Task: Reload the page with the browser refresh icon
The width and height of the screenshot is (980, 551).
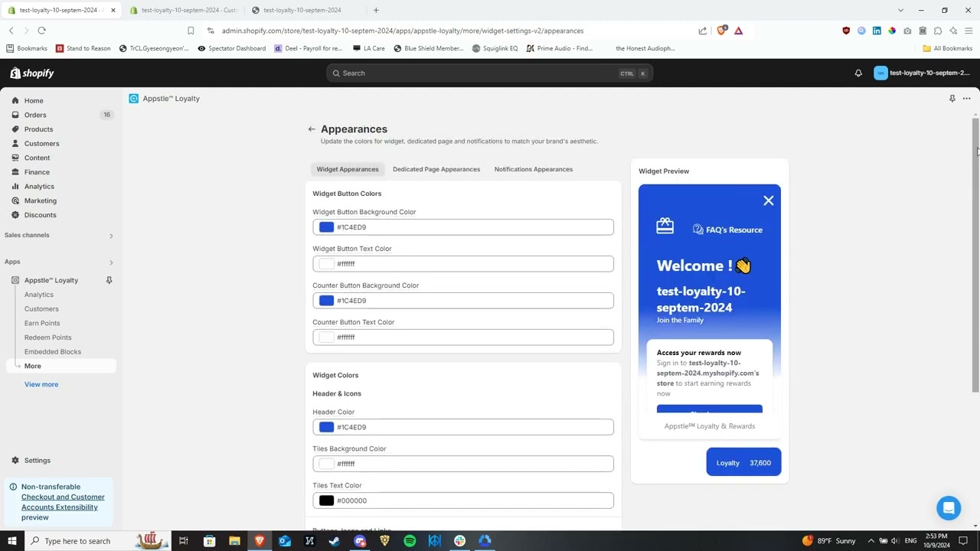Action: 41,31
